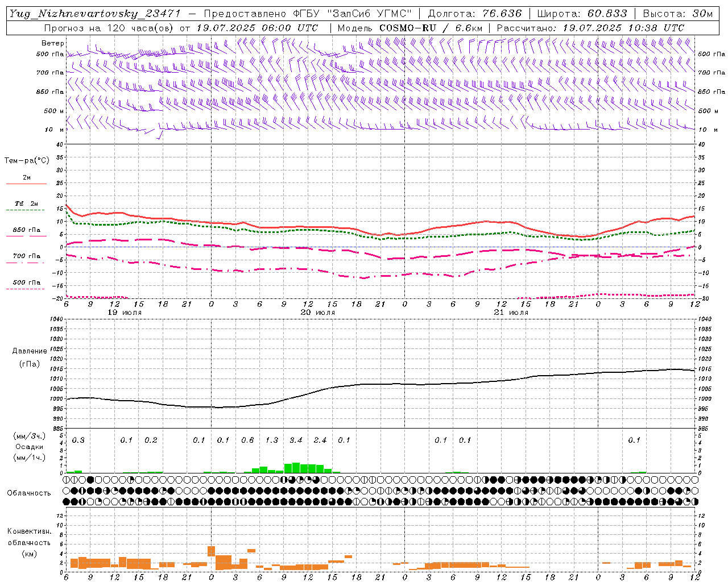Click the Давление pressure panel label

pyautogui.click(x=30, y=351)
